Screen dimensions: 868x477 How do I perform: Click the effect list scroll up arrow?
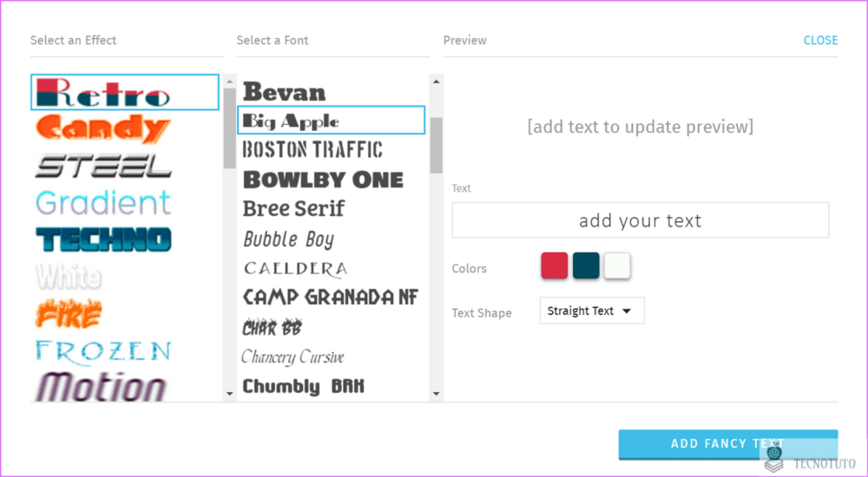[230, 82]
